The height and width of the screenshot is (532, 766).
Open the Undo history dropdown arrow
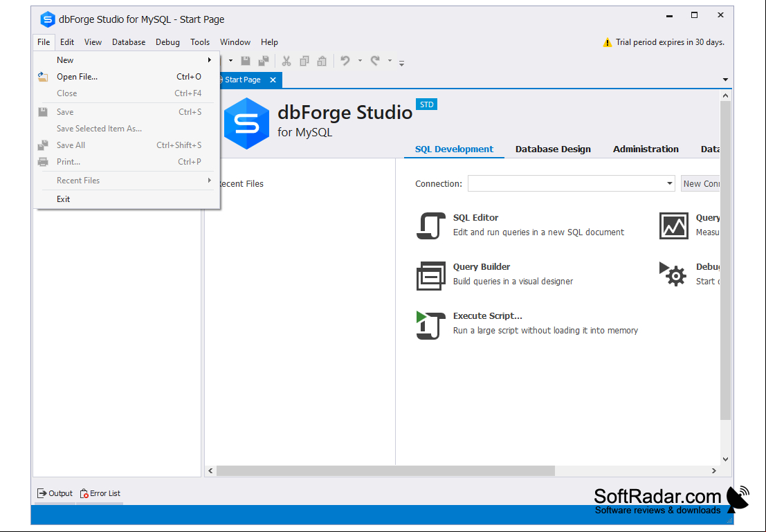coord(360,61)
